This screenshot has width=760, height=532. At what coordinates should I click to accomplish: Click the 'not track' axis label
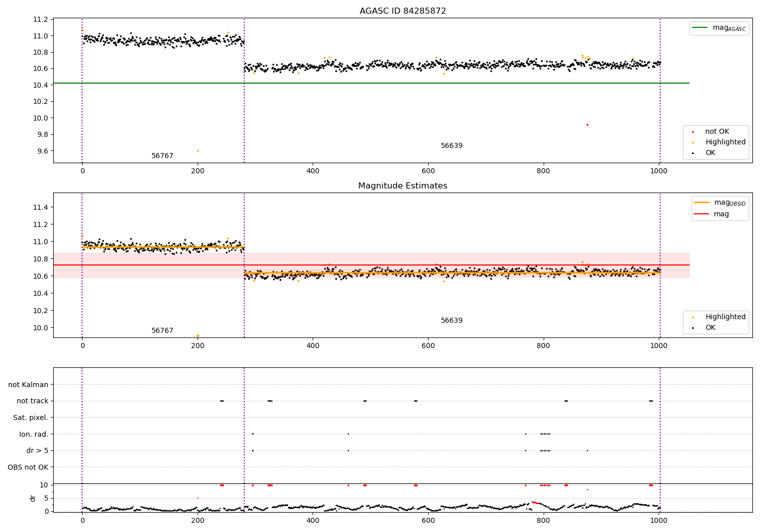point(32,401)
